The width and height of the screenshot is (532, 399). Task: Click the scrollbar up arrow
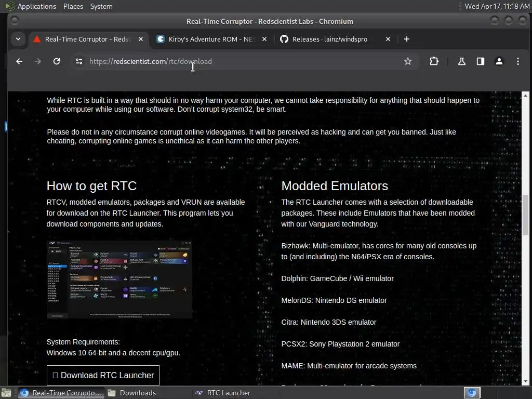click(x=525, y=95)
